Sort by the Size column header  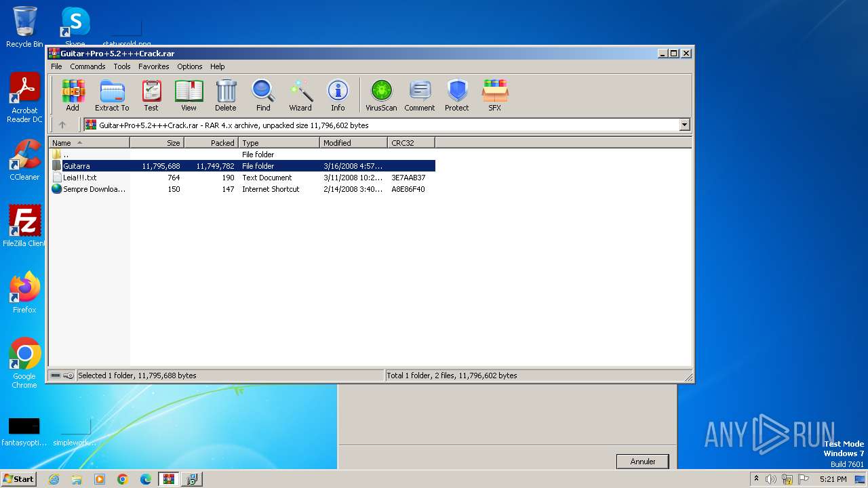(x=157, y=143)
